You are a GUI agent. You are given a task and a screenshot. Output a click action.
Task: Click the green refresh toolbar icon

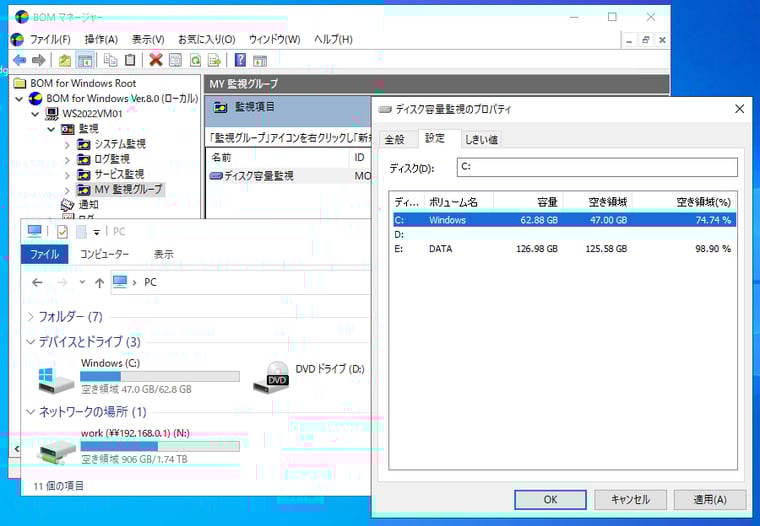195,60
